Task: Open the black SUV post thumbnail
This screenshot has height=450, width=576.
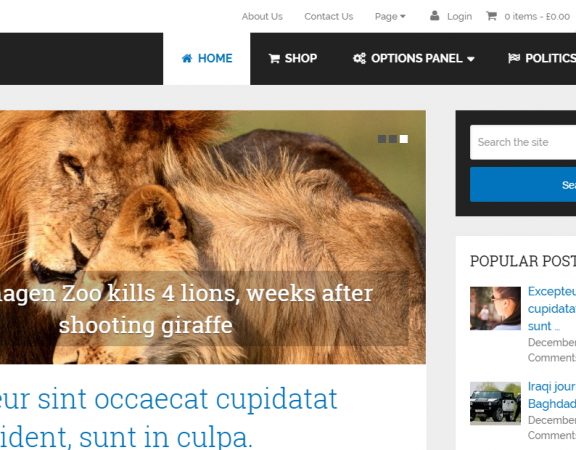Action: pyautogui.click(x=495, y=403)
